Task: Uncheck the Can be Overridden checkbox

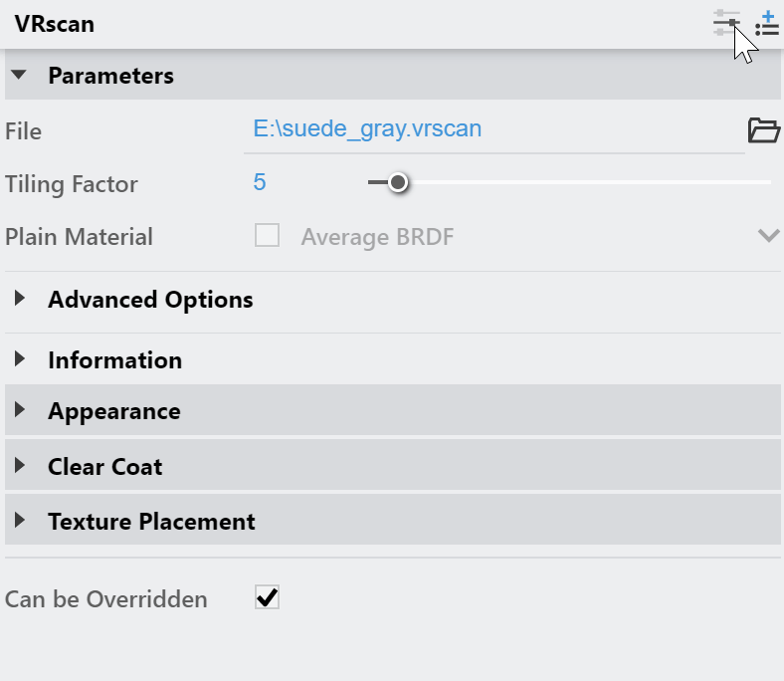Action: (267, 597)
